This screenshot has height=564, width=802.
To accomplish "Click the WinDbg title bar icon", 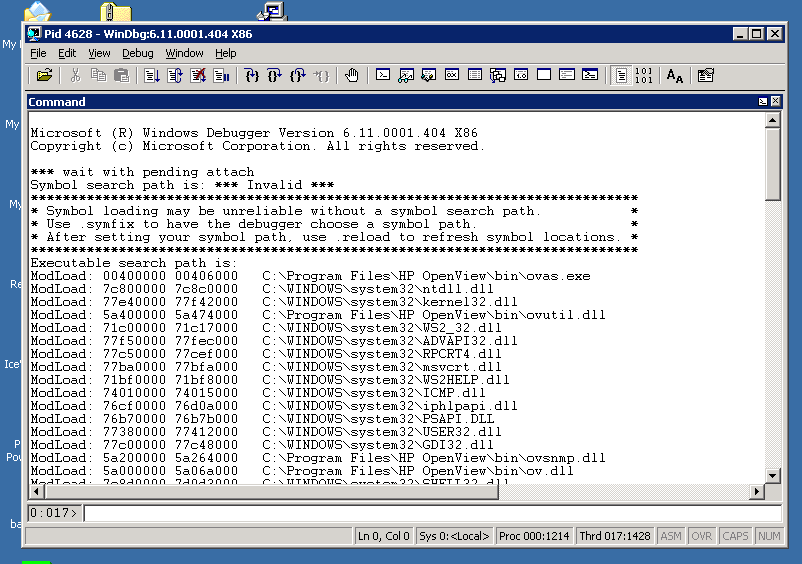I will [34, 34].
